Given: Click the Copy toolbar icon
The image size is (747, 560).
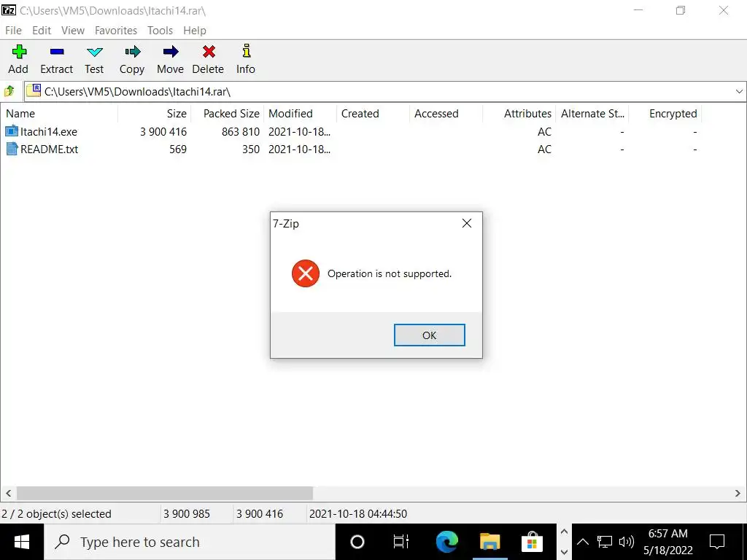Looking at the screenshot, I should [133, 52].
